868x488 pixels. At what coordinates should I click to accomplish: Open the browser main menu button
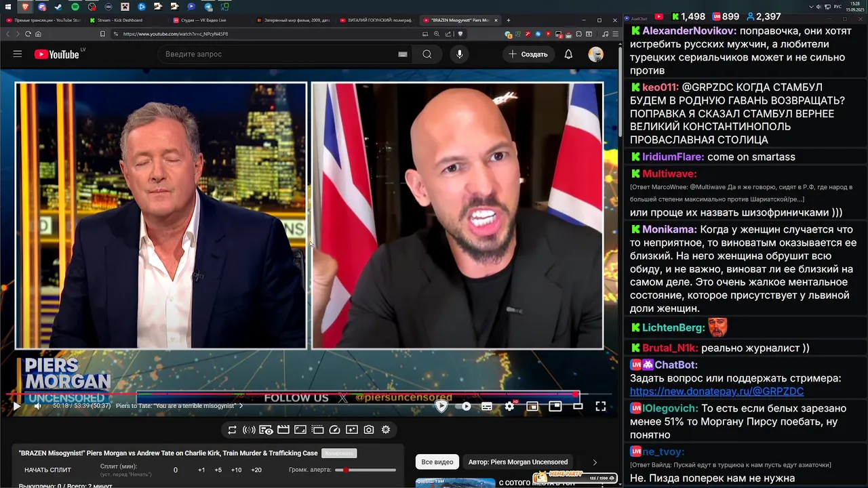615,34
